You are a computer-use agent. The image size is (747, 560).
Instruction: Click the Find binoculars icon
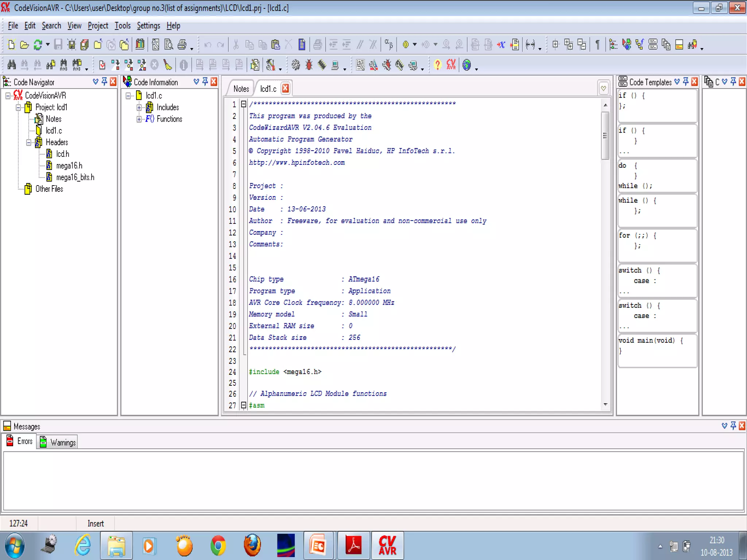pyautogui.click(x=11, y=65)
